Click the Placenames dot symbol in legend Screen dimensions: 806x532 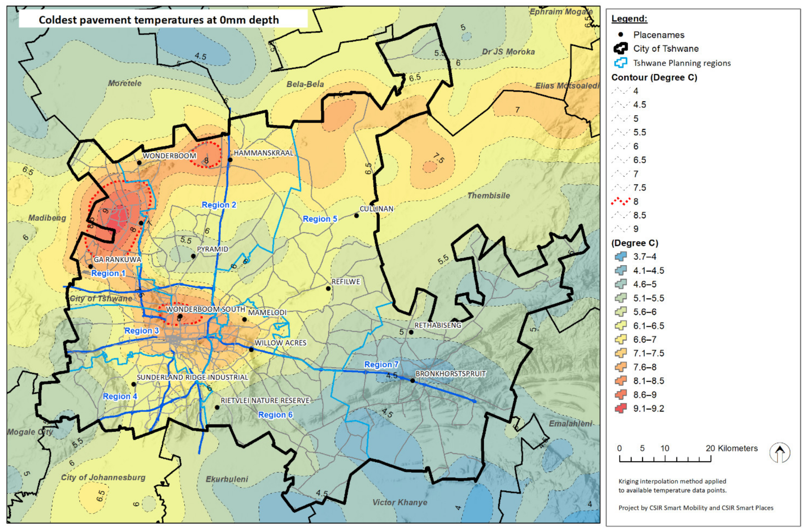click(x=621, y=35)
